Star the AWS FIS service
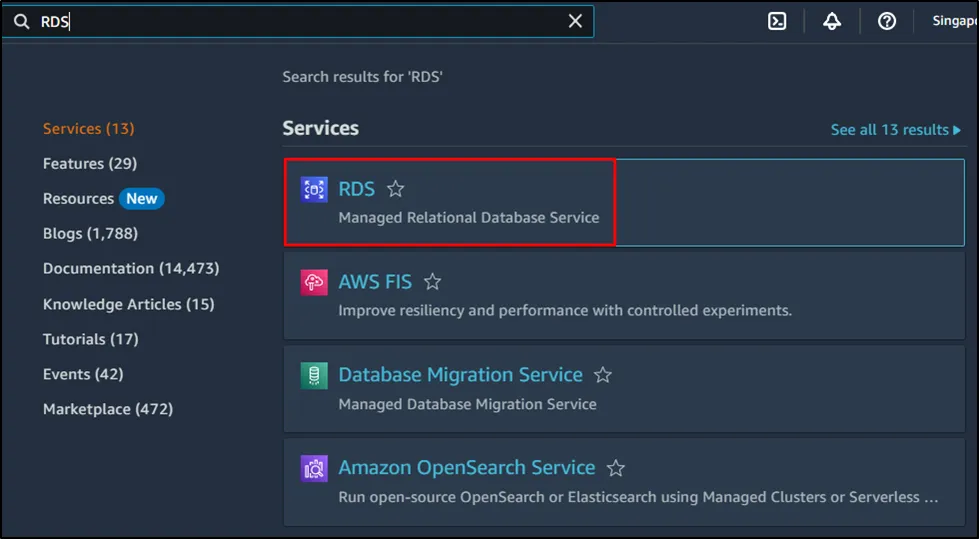This screenshot has height=539, width=979. point(432,282)
